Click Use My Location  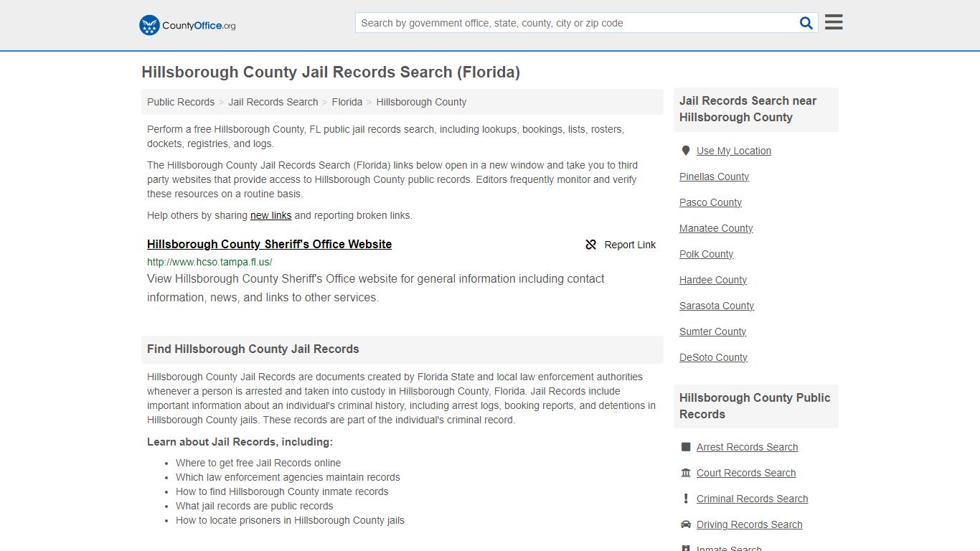tap(734, 151)
